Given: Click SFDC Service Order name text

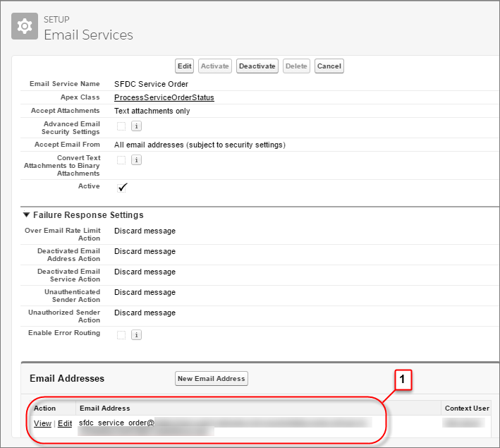Looking at the screenshot, I should pos(151,84).
